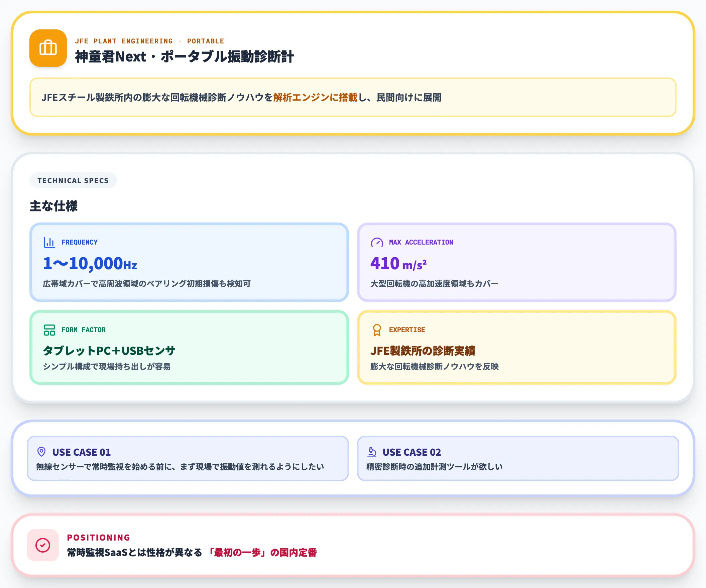706x588 pixels.
Task: Click the 410 m/s² acceleration value
Action: (x=398, y=263)
